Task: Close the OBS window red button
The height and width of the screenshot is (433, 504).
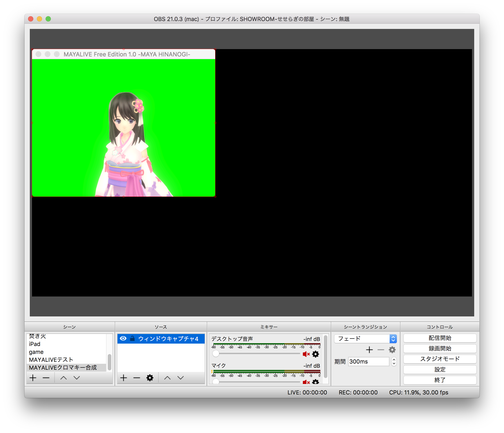Action: click(31, 19)
